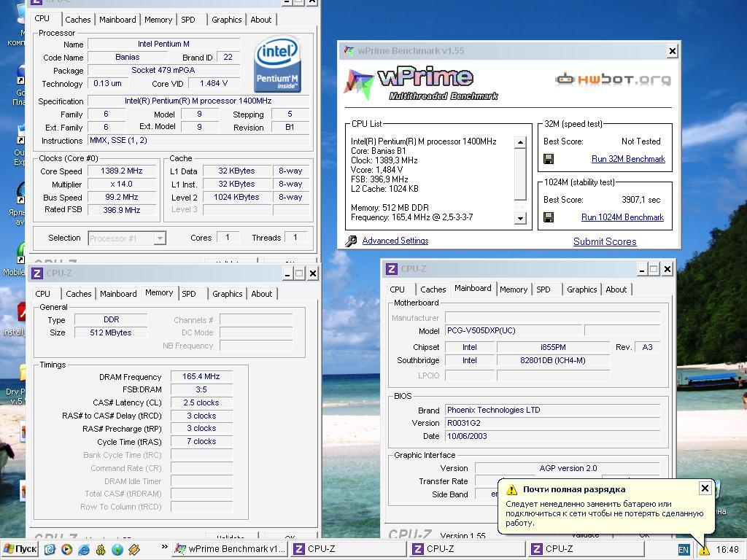The width and height of the screenshot is (747, 560).
Task: Click the i855PM chipset value
Action: pos(553,347)
